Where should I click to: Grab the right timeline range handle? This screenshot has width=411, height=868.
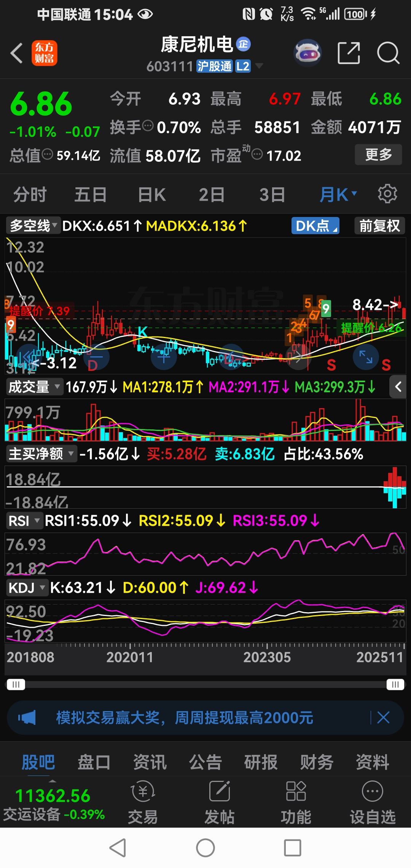click(395, 685)
